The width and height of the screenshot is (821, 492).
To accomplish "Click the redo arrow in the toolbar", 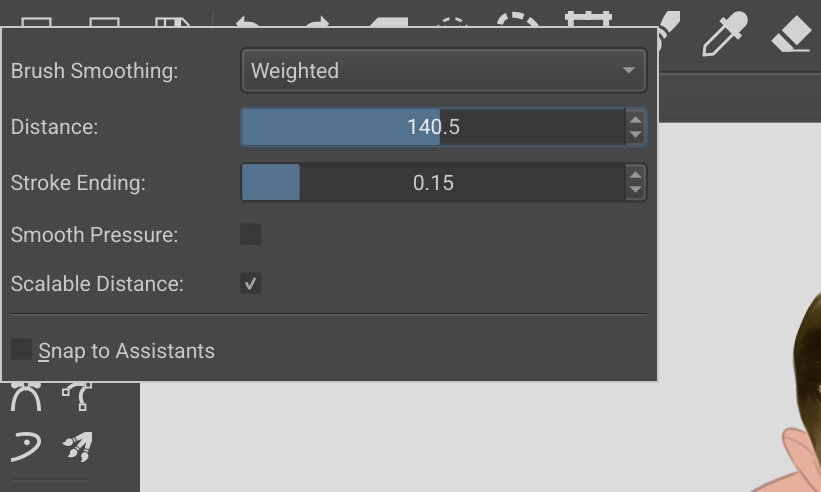I will (x=316, y=22).
